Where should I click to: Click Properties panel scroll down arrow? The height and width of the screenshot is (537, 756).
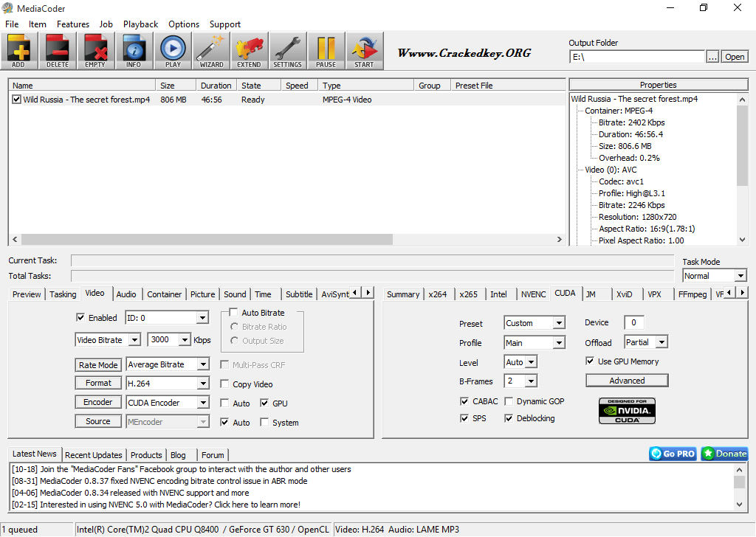click(742, 240)
